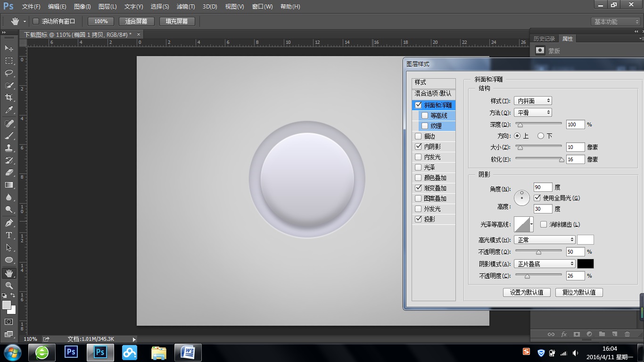The image size is (644, 362).
Task: Select the Ellipse shape tool
Action: [9, 260]
